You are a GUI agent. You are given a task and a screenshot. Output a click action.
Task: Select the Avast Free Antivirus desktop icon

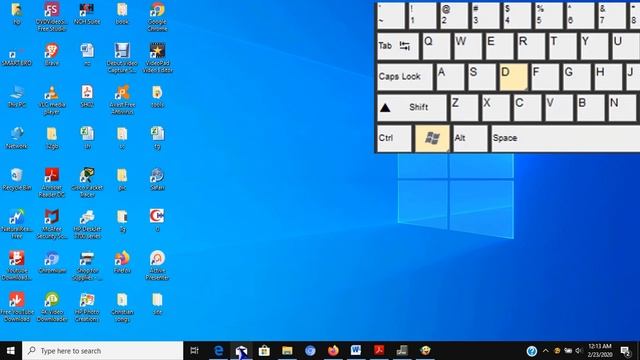[x=122, y=100]
